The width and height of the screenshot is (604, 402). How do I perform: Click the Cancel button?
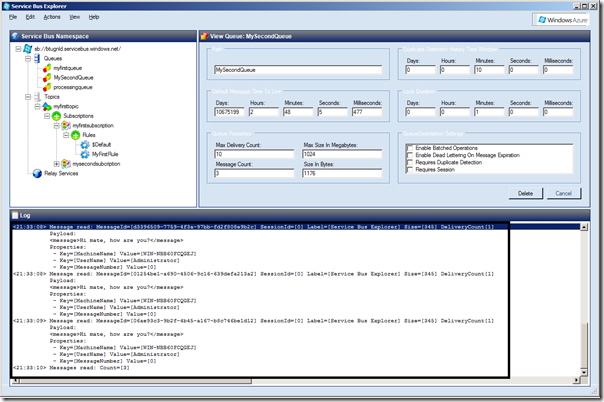pyautogui.click(x=563, y=193)
